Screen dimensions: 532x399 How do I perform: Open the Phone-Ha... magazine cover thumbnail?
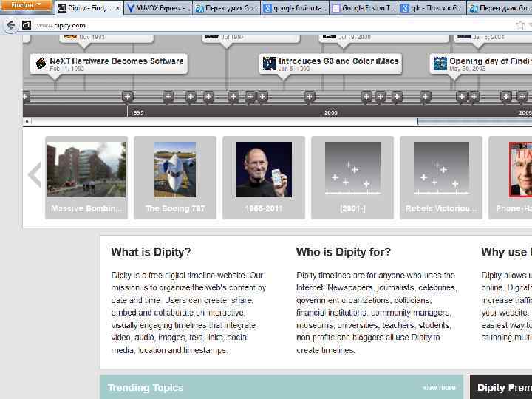(x=511, y=177)
